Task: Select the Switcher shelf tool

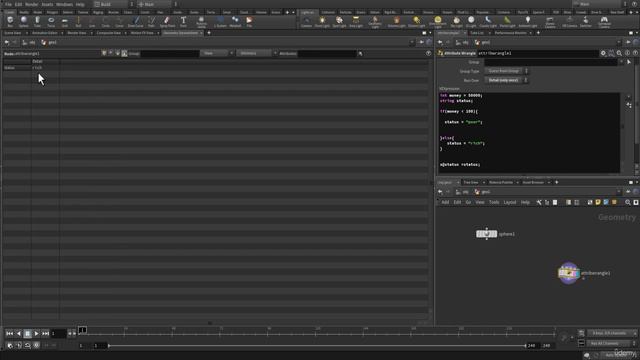Action: pos(586,22)
